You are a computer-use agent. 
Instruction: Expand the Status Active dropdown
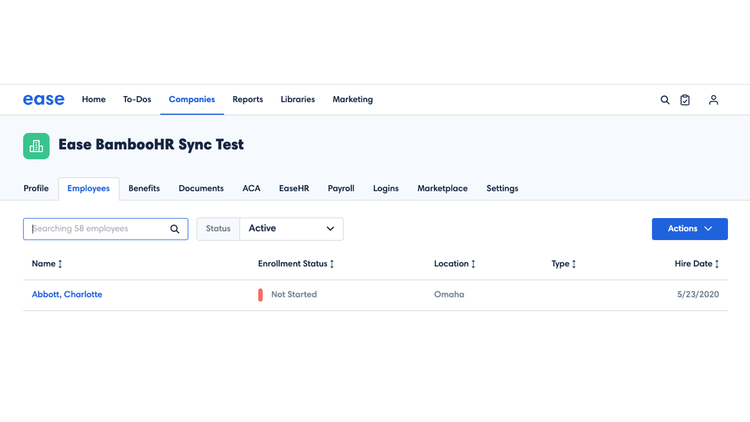click(x=291, y=229)
